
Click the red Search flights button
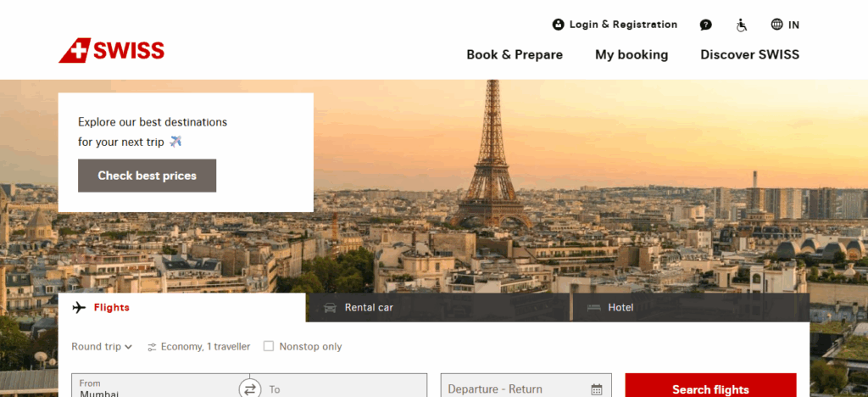(710, 389)
